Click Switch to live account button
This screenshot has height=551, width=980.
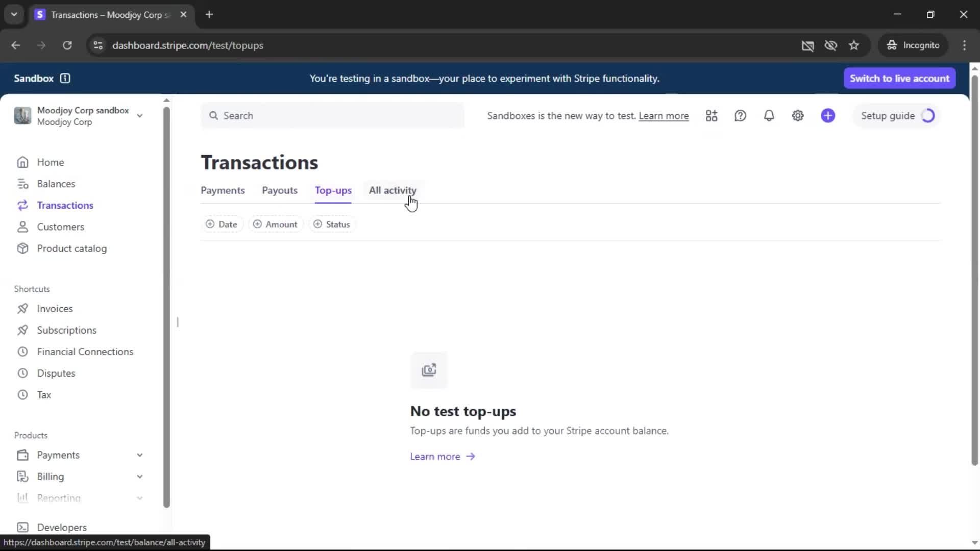[x=899, y=78]
